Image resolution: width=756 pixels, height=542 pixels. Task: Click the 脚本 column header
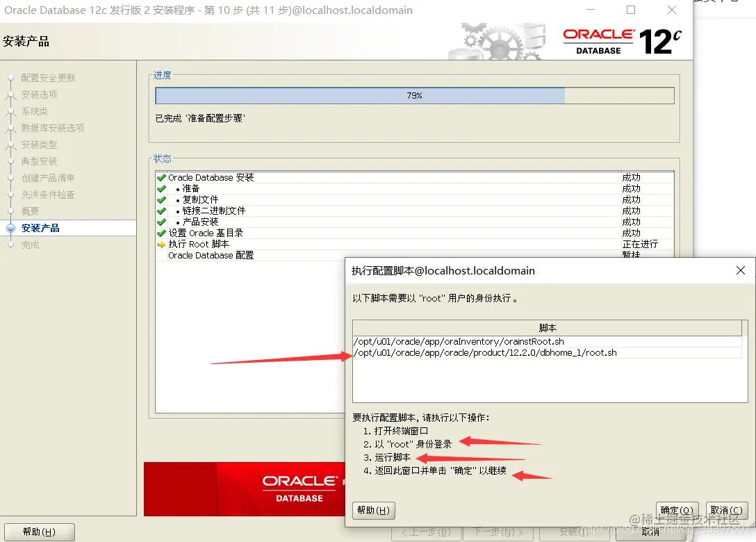click(x=548, y=328)
